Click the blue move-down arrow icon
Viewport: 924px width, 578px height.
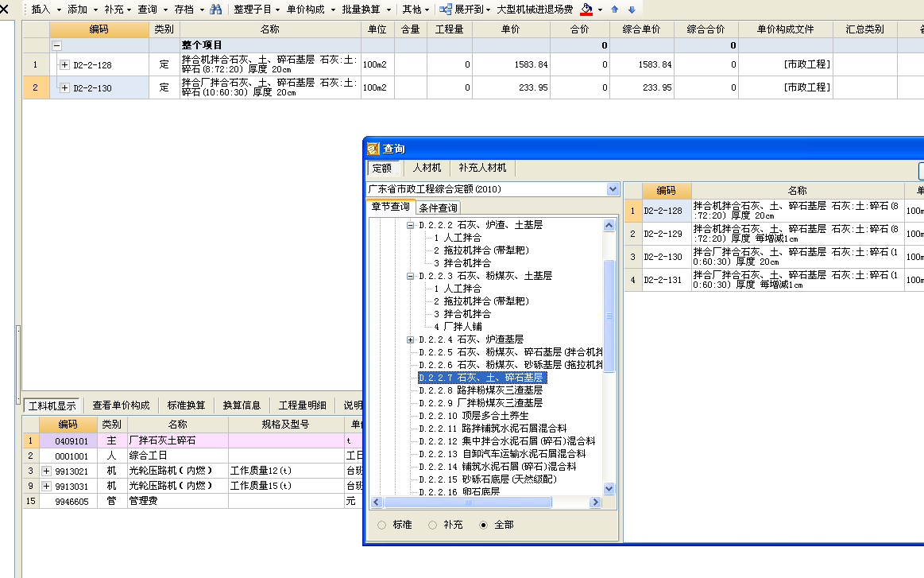tap(632, 10)
